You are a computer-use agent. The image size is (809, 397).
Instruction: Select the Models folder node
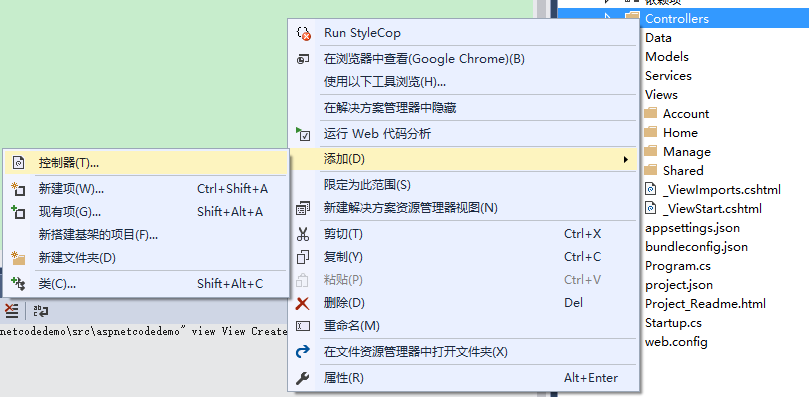(667, 57)
